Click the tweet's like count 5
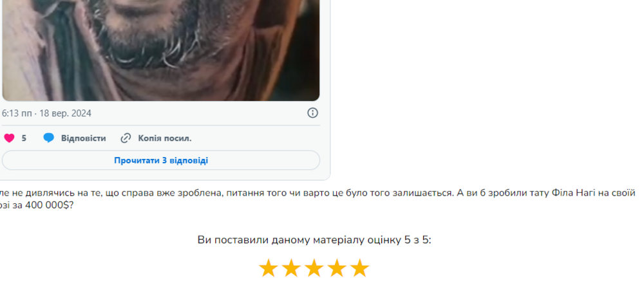 (24, 138)
